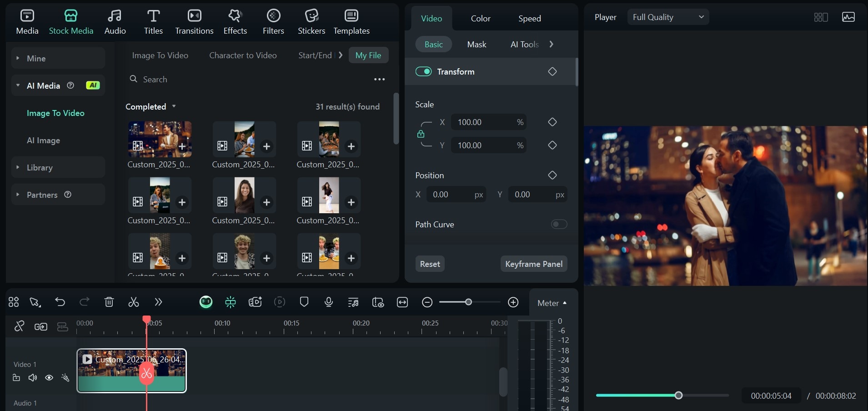Image resolution: width=868 pixels, height=411 pixels.
Task: Open the Filters tab
Action: [x=273, y=22]
